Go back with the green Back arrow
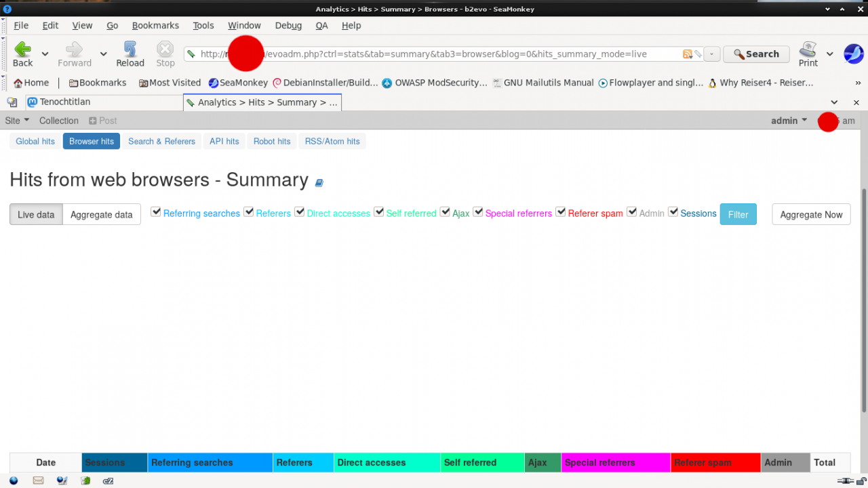The height and width of the screenshot is (488, 868). pyautogui.click(x=22, y=54)
